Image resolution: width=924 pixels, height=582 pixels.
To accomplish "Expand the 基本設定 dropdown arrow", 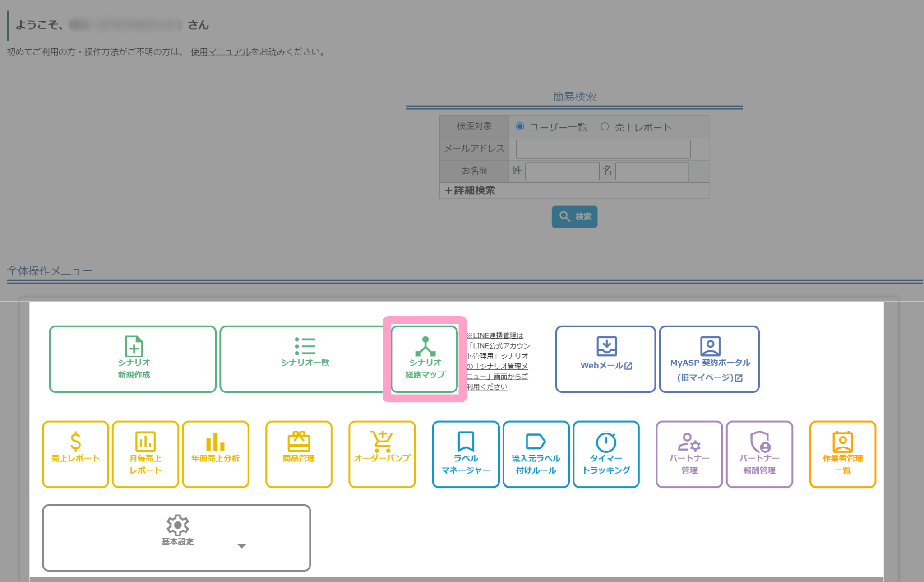I will tap(242, 546).
